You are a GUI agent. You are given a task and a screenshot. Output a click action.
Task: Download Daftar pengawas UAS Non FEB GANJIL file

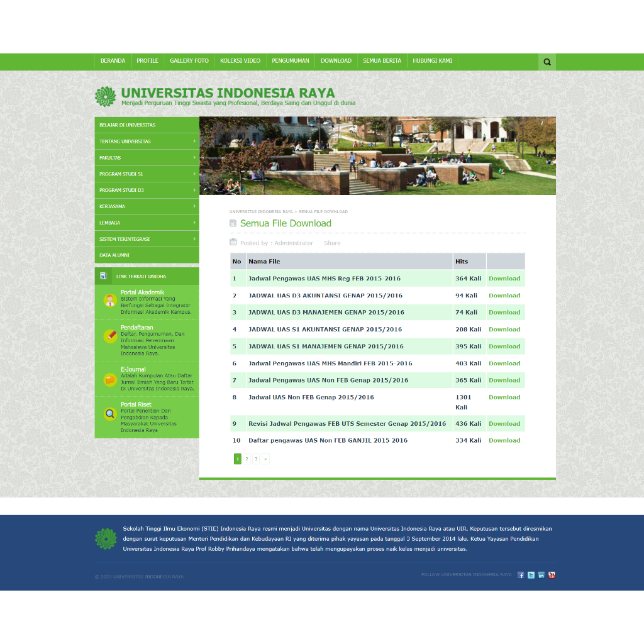click(x=504, y=440)
